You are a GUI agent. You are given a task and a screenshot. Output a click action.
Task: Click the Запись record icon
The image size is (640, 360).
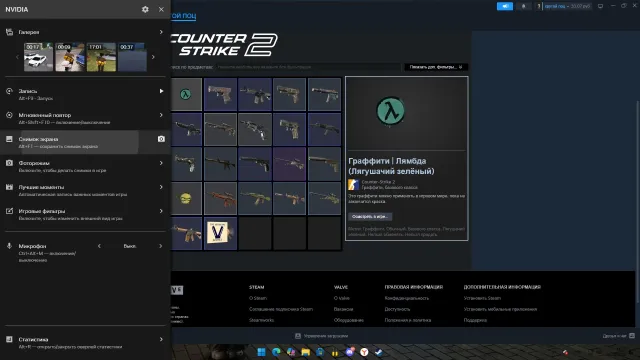click(9, 91)
